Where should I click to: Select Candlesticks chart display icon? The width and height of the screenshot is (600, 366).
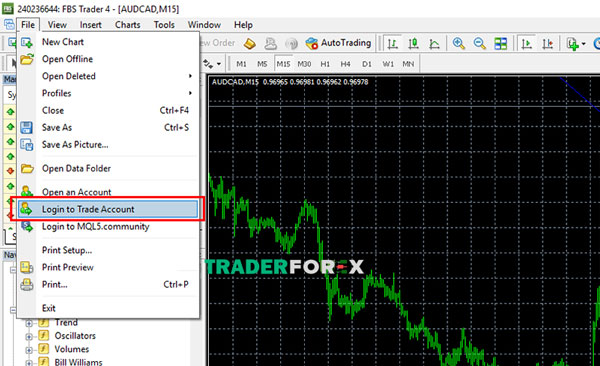413,44
